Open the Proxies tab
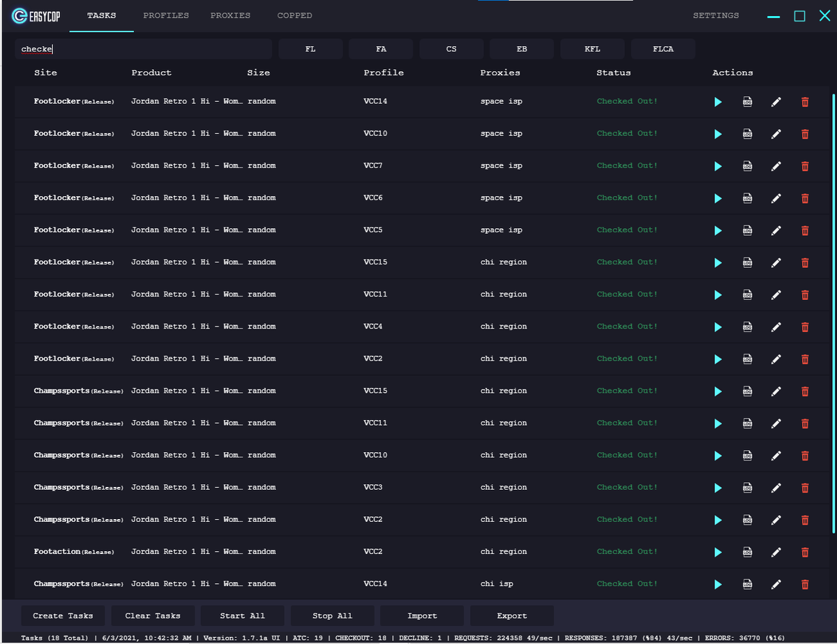Screen dimensions: 837x644 pos(230,15)
